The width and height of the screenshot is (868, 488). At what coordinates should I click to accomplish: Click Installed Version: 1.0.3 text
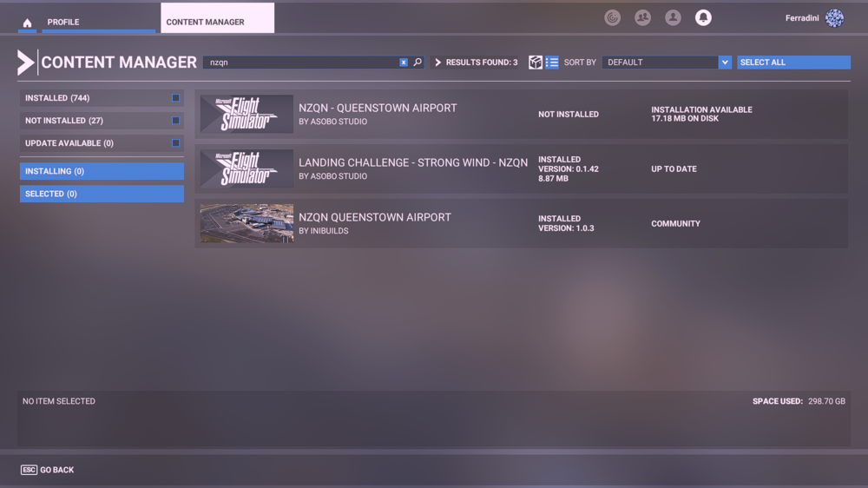[x=566, y=223]
